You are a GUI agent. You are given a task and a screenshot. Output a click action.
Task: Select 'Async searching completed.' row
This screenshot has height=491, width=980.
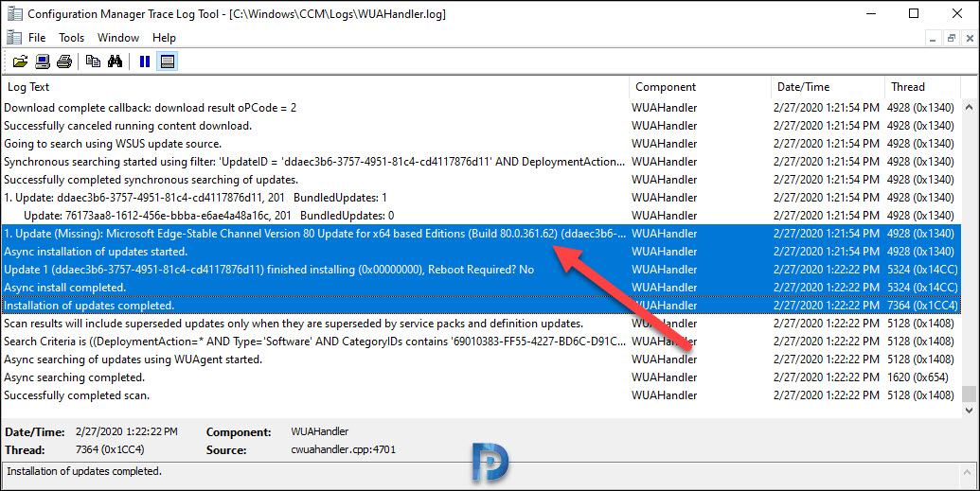(481, 377)
